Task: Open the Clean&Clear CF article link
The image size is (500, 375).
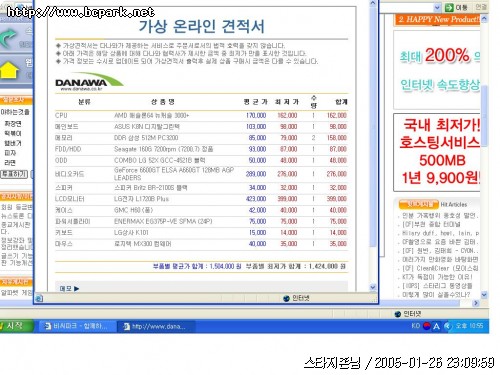Action: click(440, 268)
